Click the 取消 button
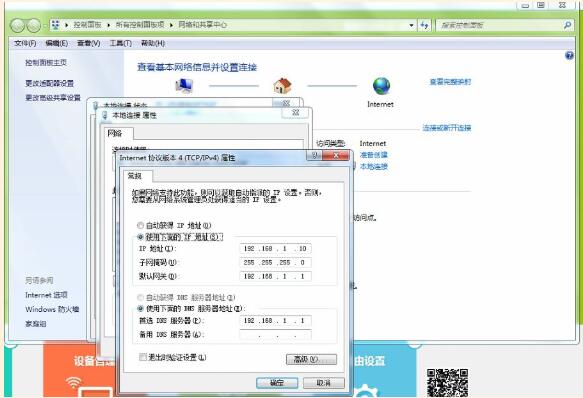Image resolution: width=583 pixels, height=398 pixels. tap(324, 383)
